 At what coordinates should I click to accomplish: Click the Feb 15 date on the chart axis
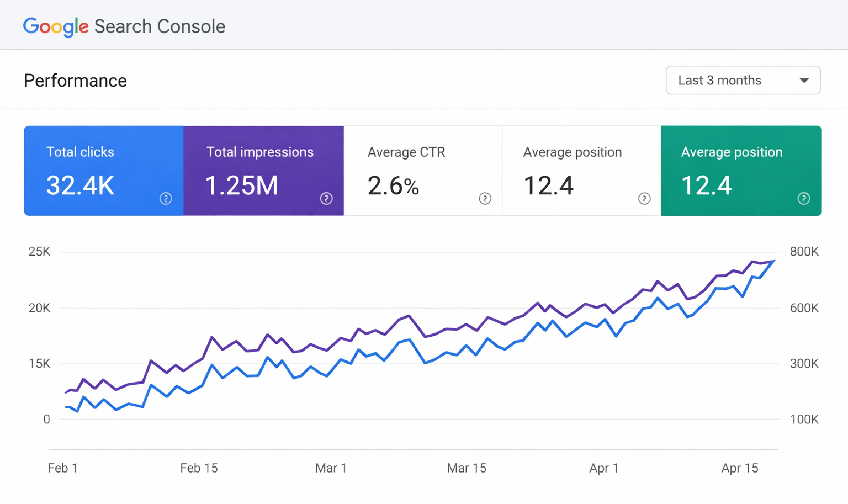tap(199, 468)
